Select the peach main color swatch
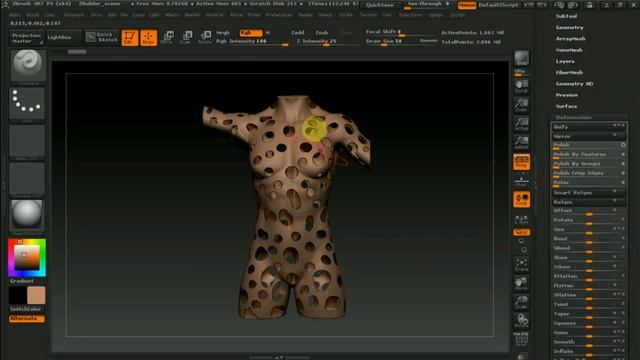The height and width of the screenshot is (360, 640). [x=36, y=295]
